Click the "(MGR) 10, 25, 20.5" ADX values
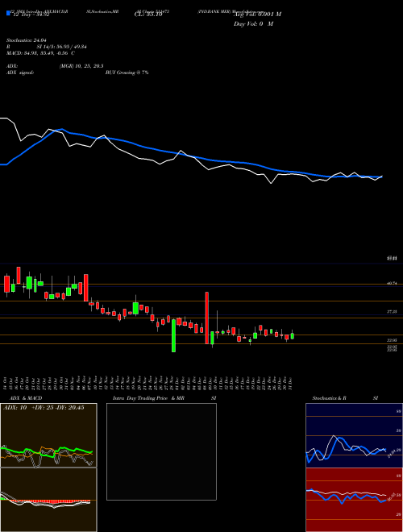 pos(81,66)
